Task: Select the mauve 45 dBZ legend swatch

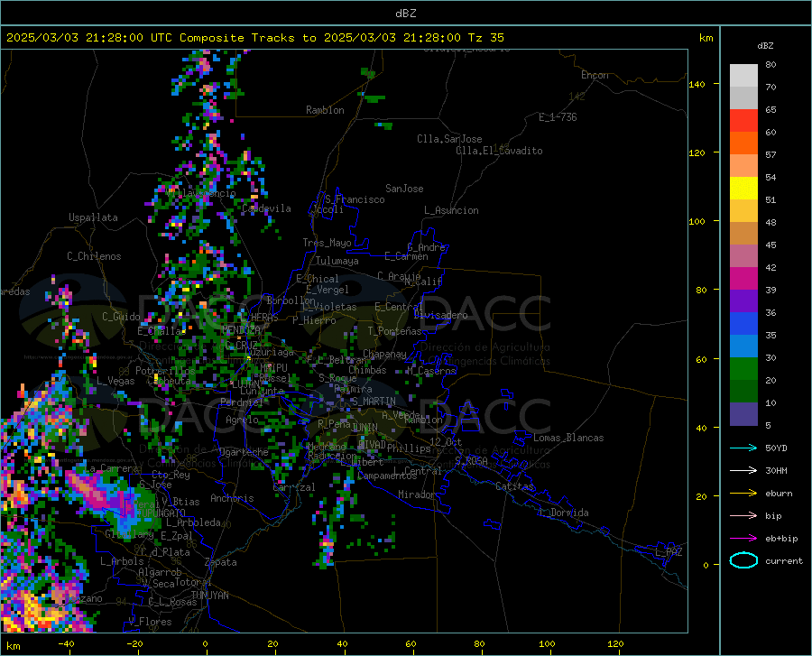Action: 743,255
